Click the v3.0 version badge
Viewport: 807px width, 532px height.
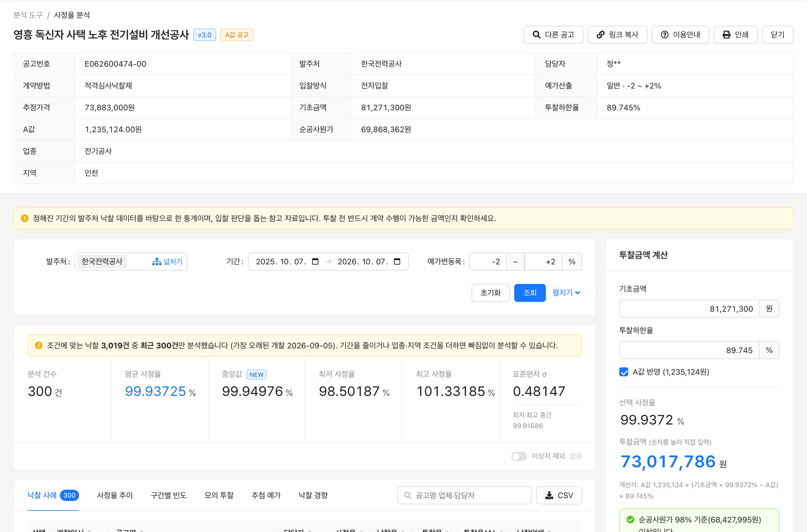tap(205, 35)
